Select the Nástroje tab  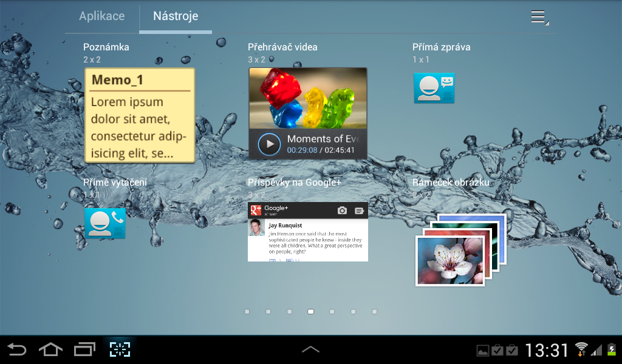175,16
